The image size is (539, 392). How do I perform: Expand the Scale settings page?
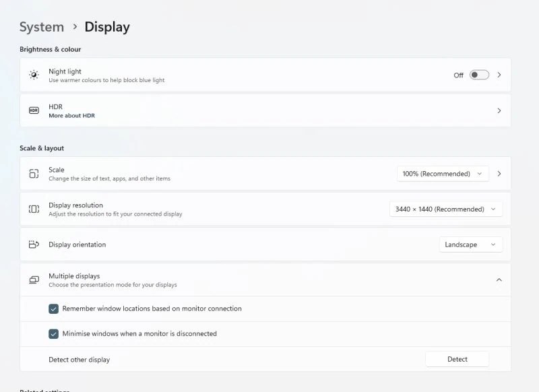point(499,173)
